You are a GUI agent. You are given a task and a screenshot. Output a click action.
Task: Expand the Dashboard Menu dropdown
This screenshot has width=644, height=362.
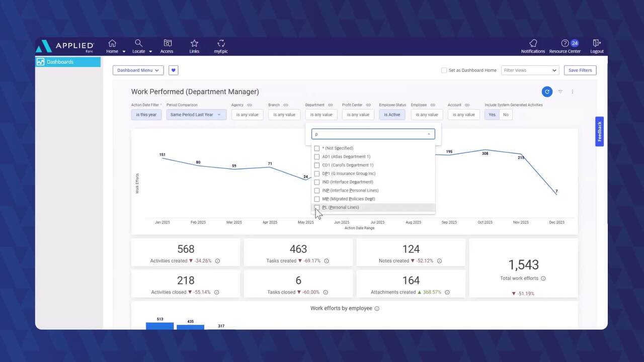tap(138, 70)
